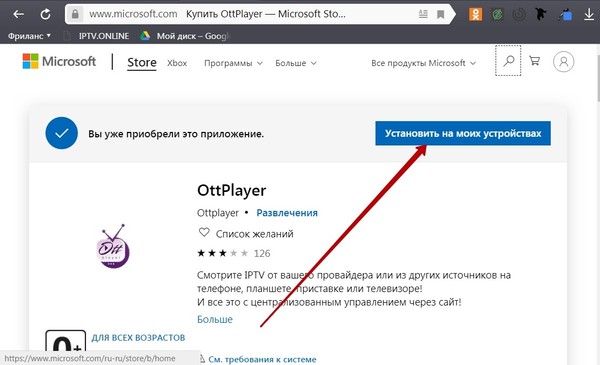Open the browser downloads arrow icon
Screen dimensions: 600x365
point(589,15)
